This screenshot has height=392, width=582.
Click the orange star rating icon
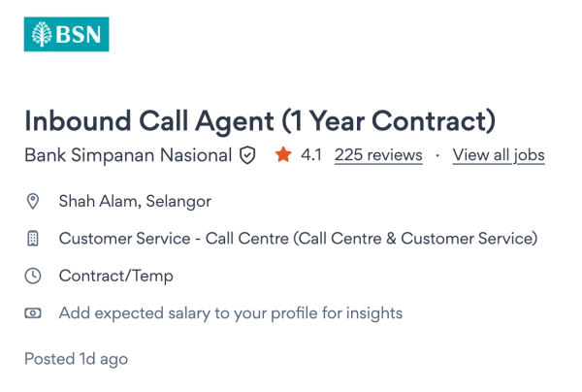click(283, 154)
